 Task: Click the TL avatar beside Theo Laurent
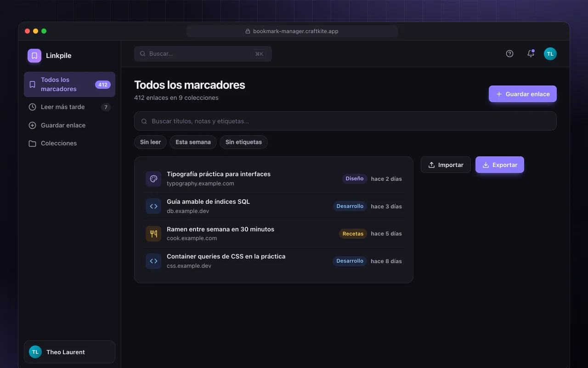(x=35, y=352)
